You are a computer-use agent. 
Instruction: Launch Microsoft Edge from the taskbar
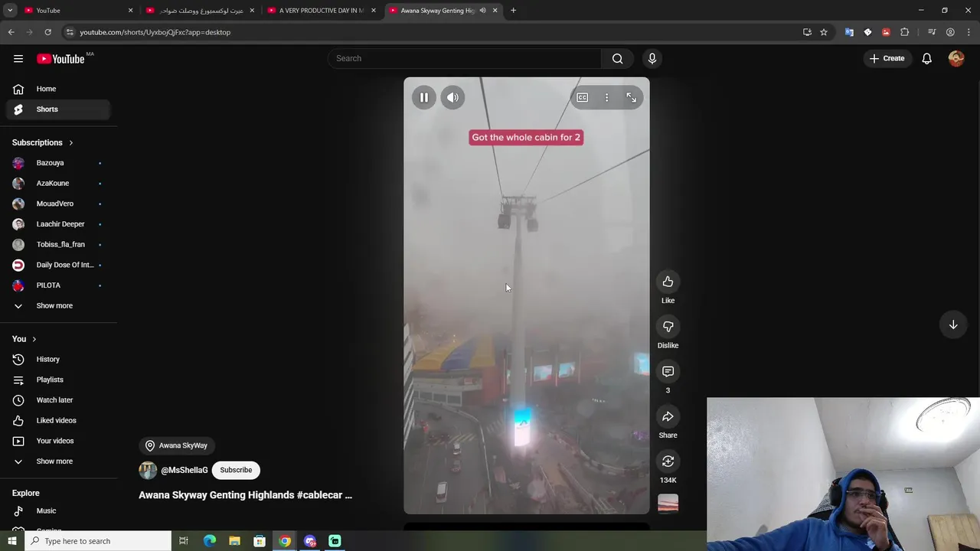pyautogui.click(x=209, y=541)
